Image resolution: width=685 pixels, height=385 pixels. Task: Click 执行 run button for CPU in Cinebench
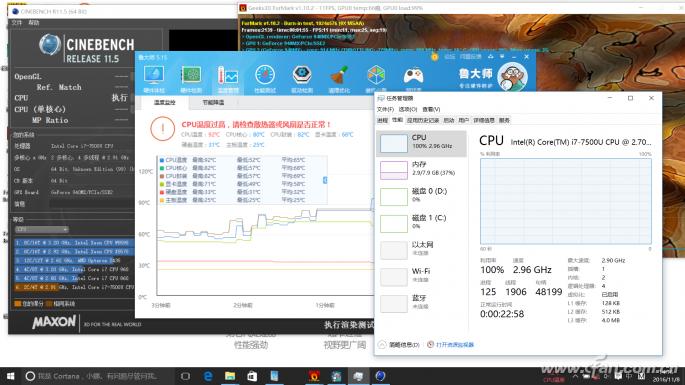click(x=119, y=97)
